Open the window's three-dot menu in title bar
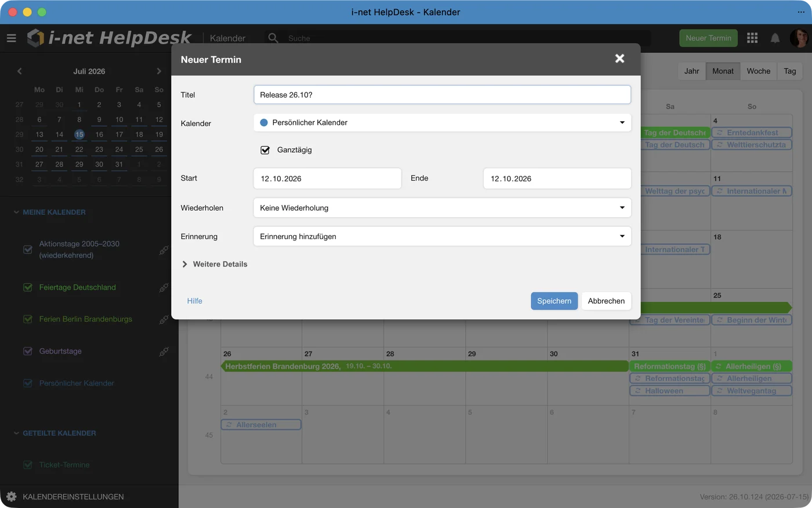This screenshot has height=508, width=812. pos(801,12)
